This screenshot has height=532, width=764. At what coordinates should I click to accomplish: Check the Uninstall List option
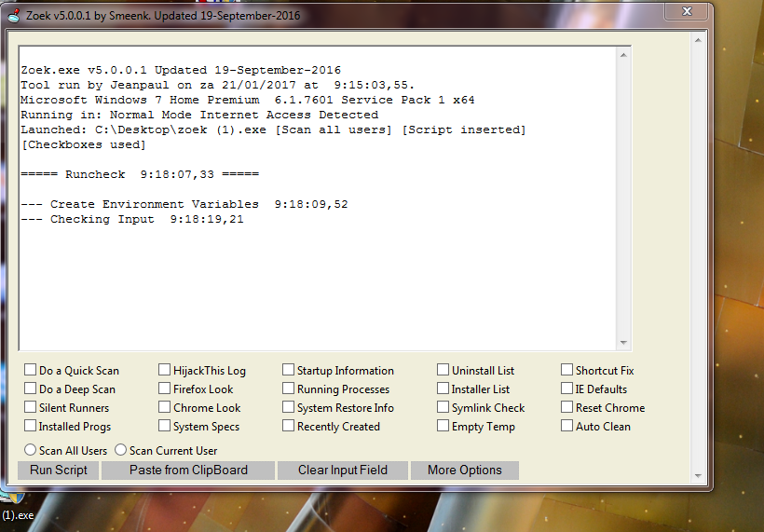click(x=443, y=370)
